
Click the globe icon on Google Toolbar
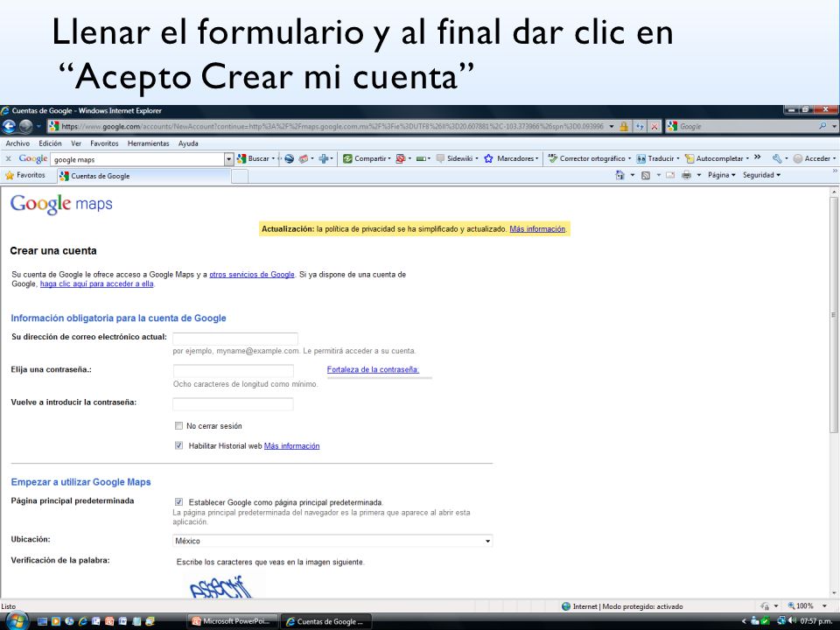(x=290, y=158)
